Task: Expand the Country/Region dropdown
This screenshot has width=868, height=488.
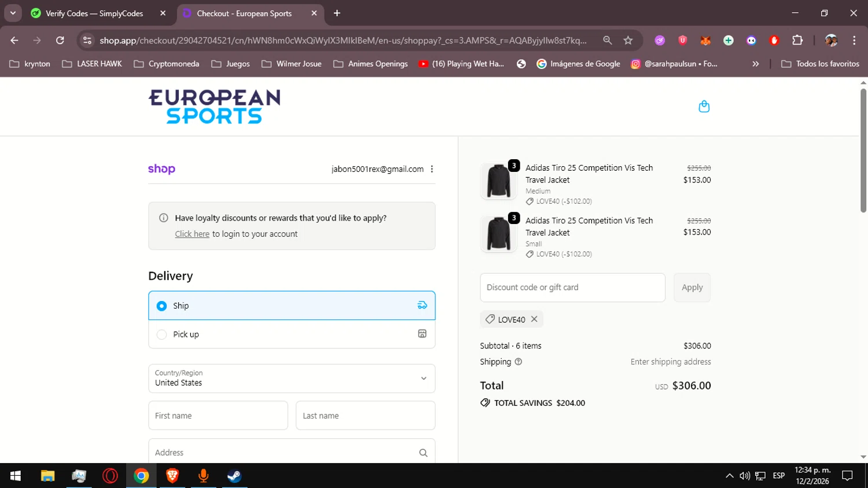Action: coord(292,378)
